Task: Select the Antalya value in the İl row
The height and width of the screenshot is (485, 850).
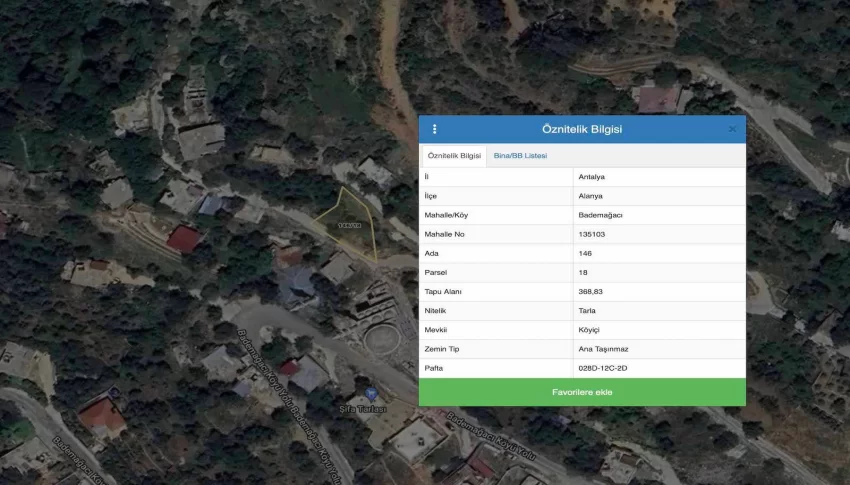Action: 592,177
